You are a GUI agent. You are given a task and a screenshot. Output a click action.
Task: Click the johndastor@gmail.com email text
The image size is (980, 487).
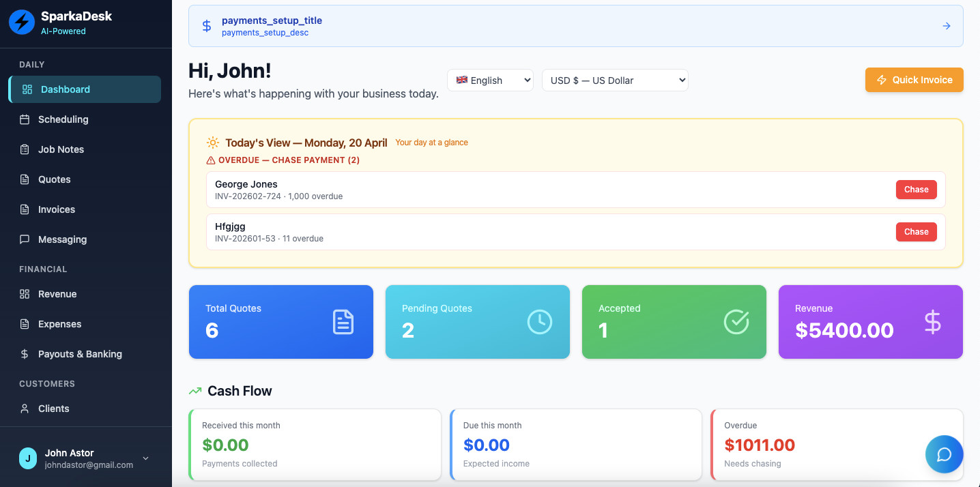pyautogui.click(x=89, y=465)
